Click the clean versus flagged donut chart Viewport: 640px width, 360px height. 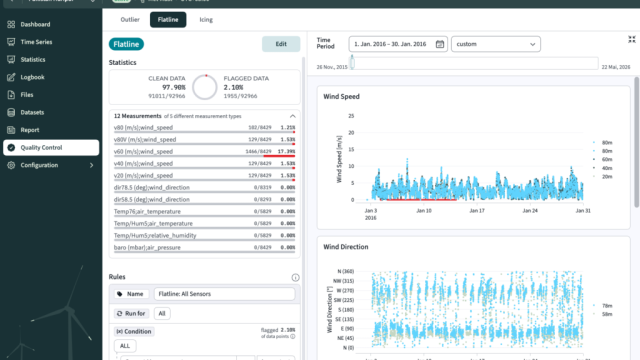tap(205, 87)
